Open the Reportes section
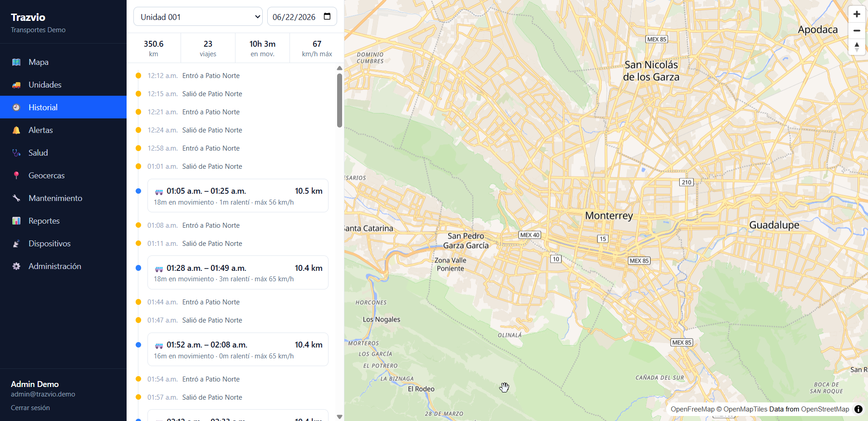 tap(63, 221)
